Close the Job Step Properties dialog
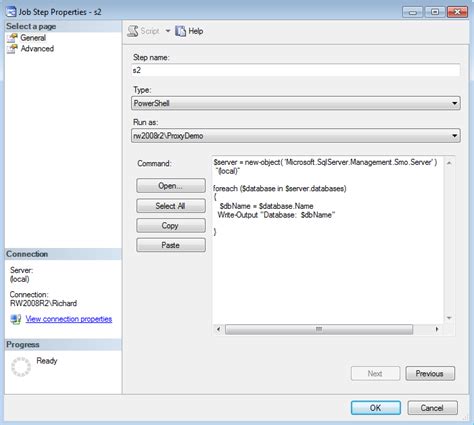Viewport: 474px width, 425px height. point(457,12)
